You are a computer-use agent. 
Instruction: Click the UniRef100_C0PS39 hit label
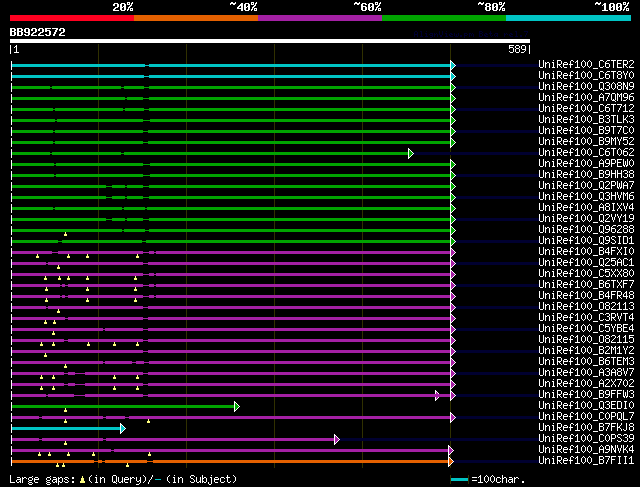click(585, 438)
